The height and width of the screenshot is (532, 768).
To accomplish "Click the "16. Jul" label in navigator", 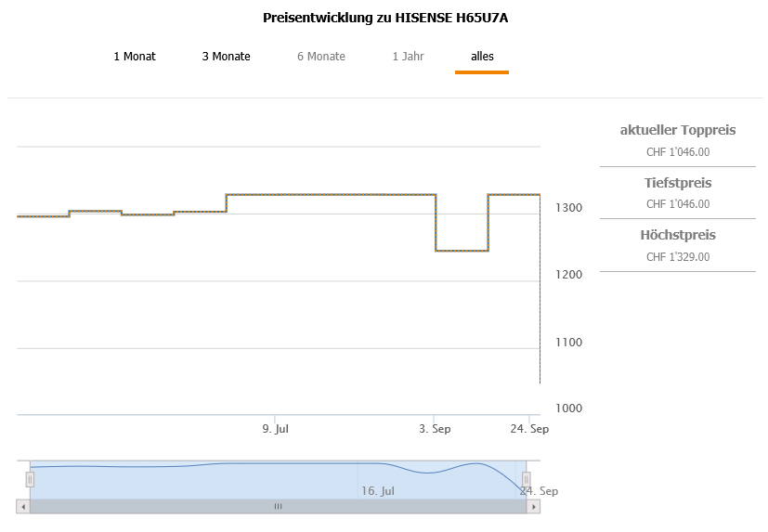I will click(x=378, y=490).
